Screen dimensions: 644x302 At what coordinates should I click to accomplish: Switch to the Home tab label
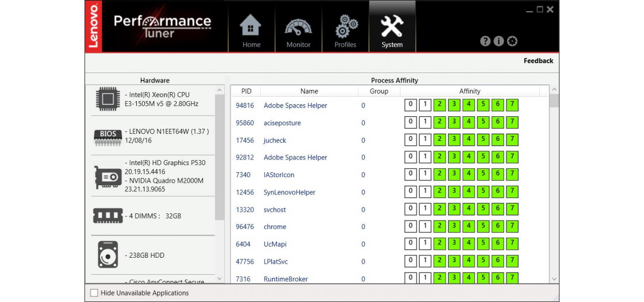[252, 45]
